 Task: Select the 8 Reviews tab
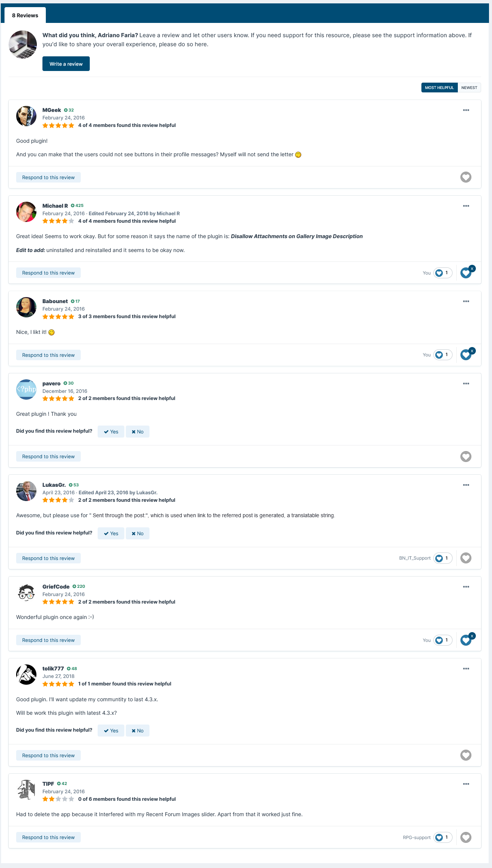[x=25, y=15]
